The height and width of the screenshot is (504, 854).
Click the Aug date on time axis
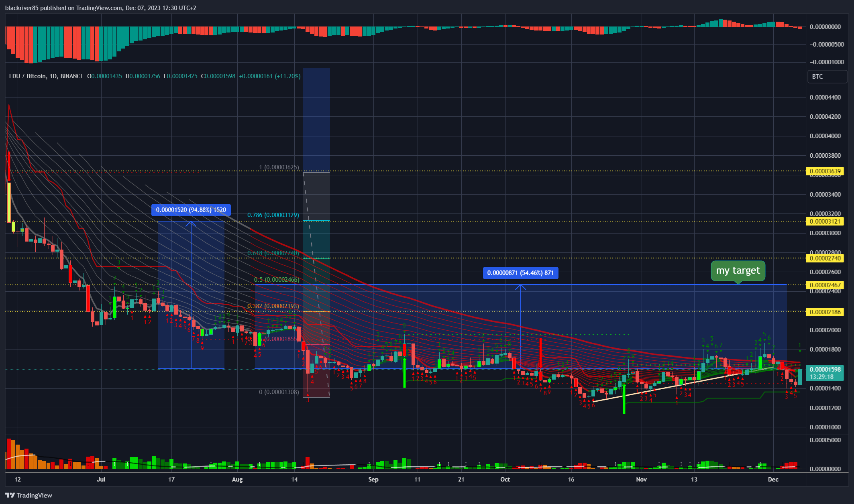click(237, 480)
